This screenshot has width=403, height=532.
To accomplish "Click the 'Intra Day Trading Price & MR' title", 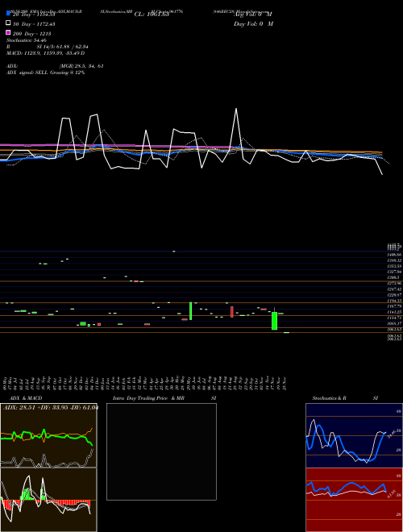I will click(148, 398).
